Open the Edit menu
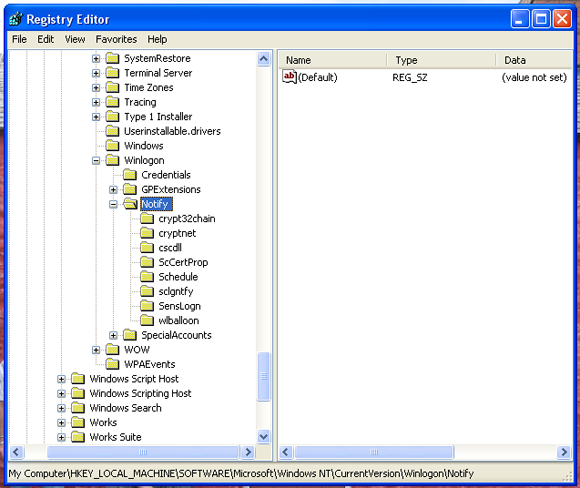Screen dimensions: 580x488 click(45, 39)
